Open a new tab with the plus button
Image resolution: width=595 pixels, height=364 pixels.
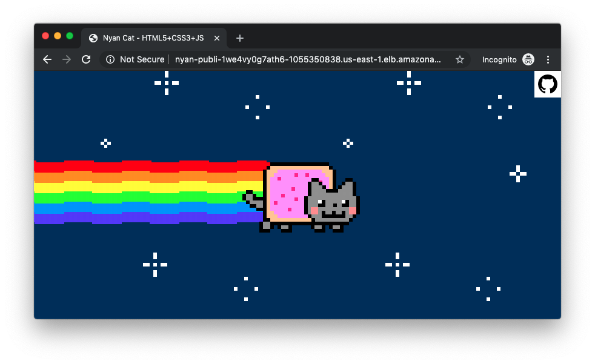pyautogui.click(x=239, y=38)
